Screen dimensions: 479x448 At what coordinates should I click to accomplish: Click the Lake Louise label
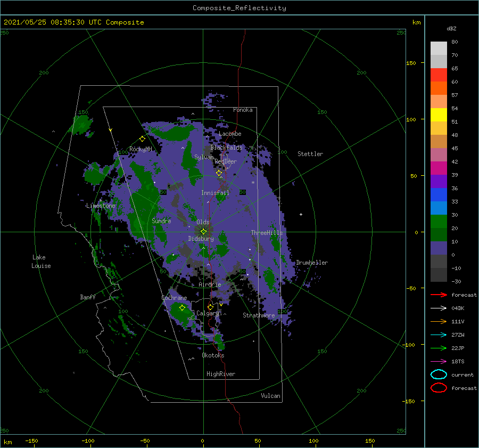41,262
